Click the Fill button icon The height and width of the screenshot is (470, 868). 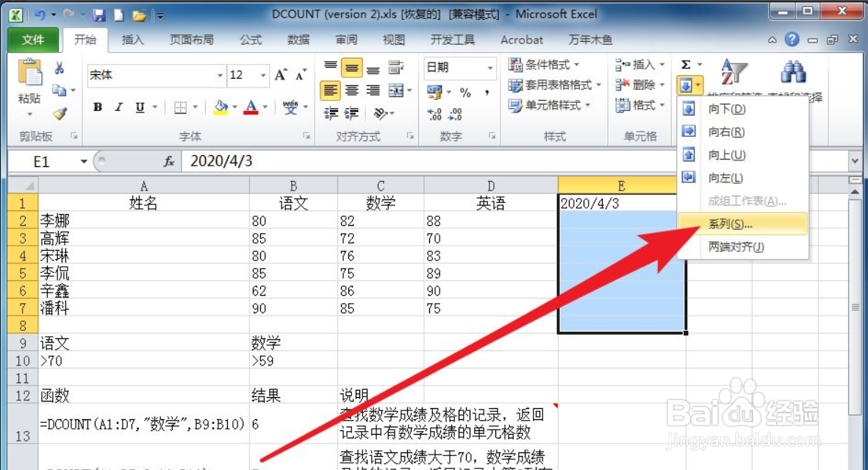[x=685, y=85]
